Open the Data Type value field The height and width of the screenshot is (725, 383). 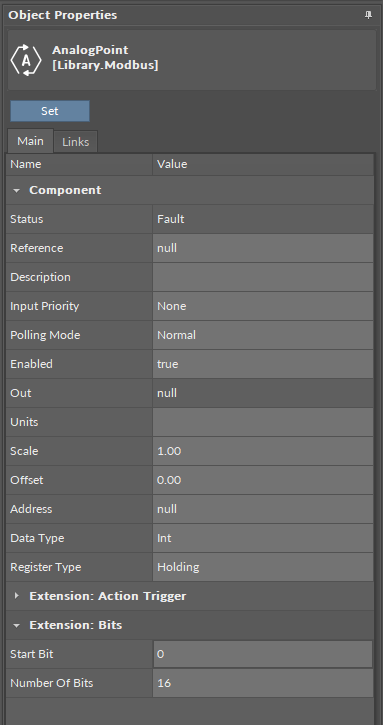[263, 538]
